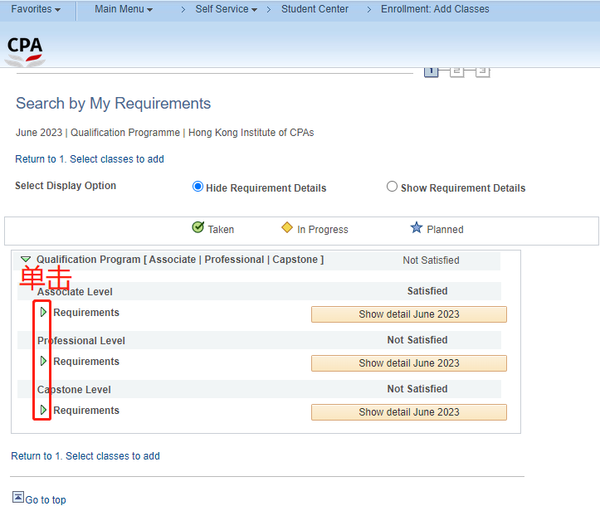The image size is (600, 506).
Task: Click the step 3 progress indicator icon
Action: [482, 70]
